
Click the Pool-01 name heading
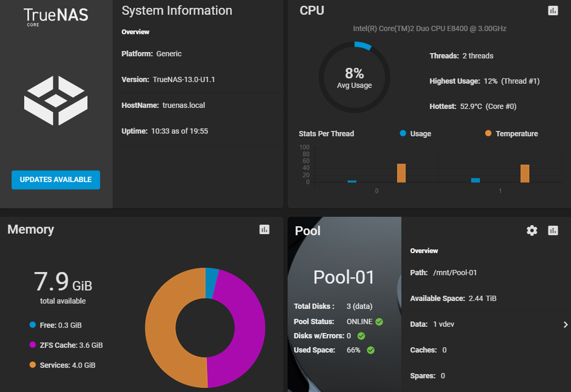coord(344,277)
